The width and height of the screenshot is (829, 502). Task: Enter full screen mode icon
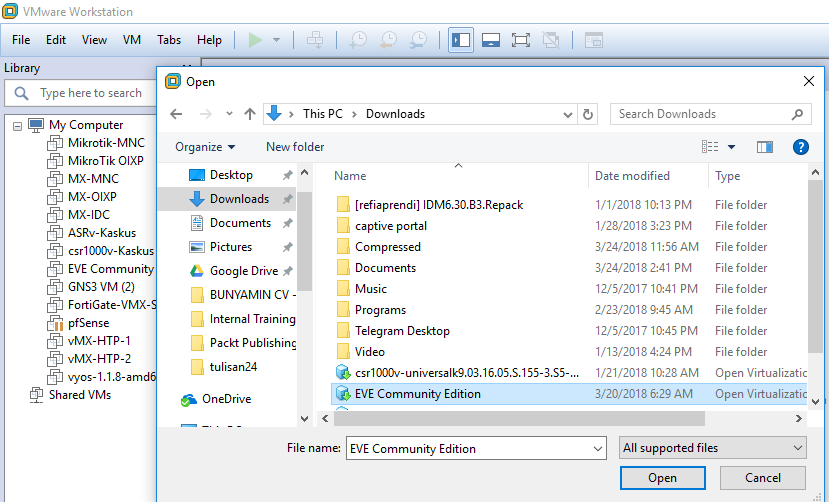(521, 40)
